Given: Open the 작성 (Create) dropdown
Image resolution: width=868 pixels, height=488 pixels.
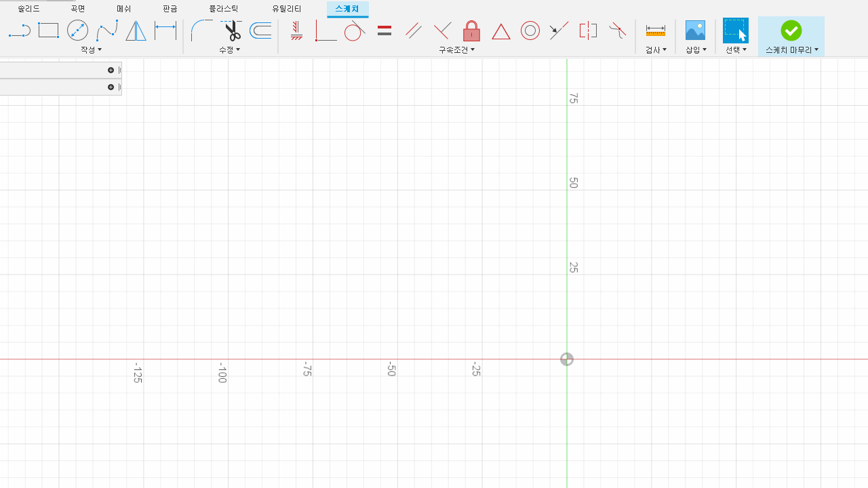Looking at the screenshot, I should (x=91, y=50).
